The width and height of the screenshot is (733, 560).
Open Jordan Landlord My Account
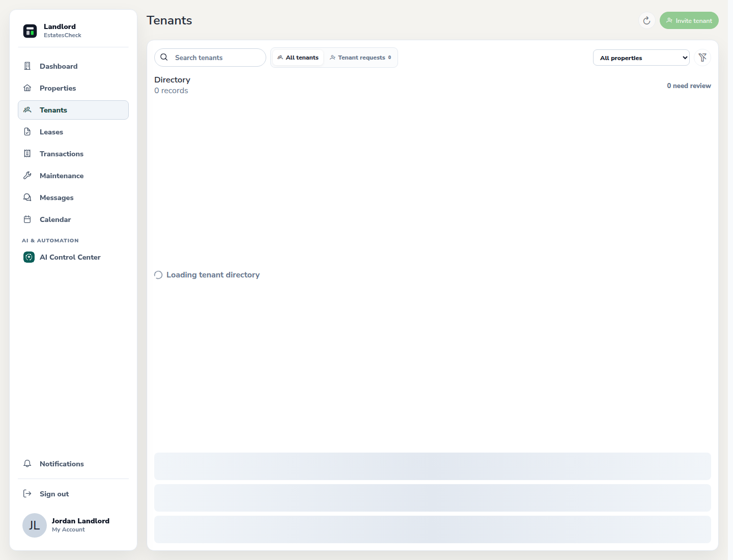(x=73, y=525)
